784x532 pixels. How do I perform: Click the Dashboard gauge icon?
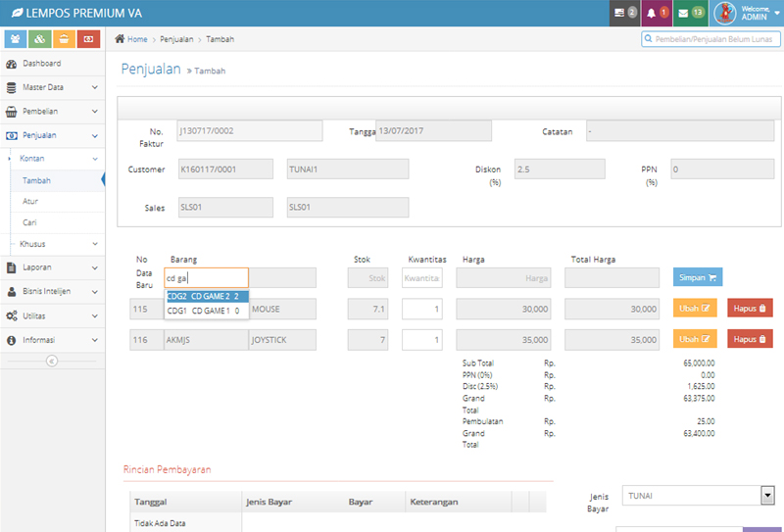[x=11, y=64]
